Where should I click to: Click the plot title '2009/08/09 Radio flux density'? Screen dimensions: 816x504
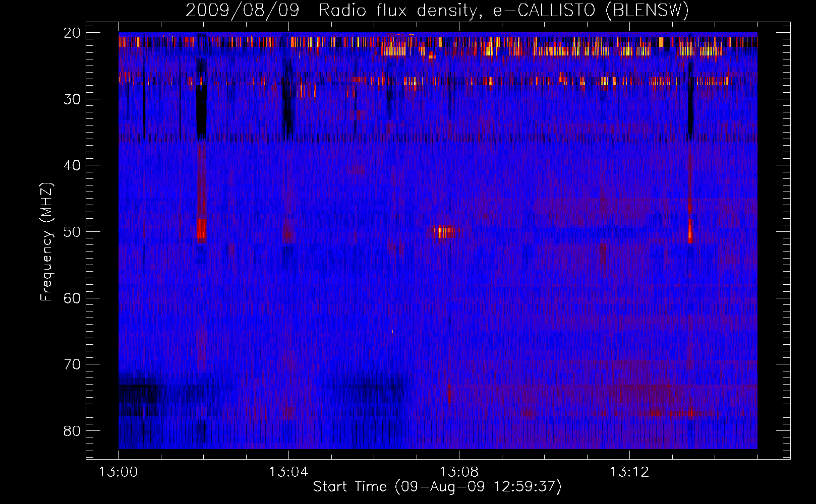(437, 10)
